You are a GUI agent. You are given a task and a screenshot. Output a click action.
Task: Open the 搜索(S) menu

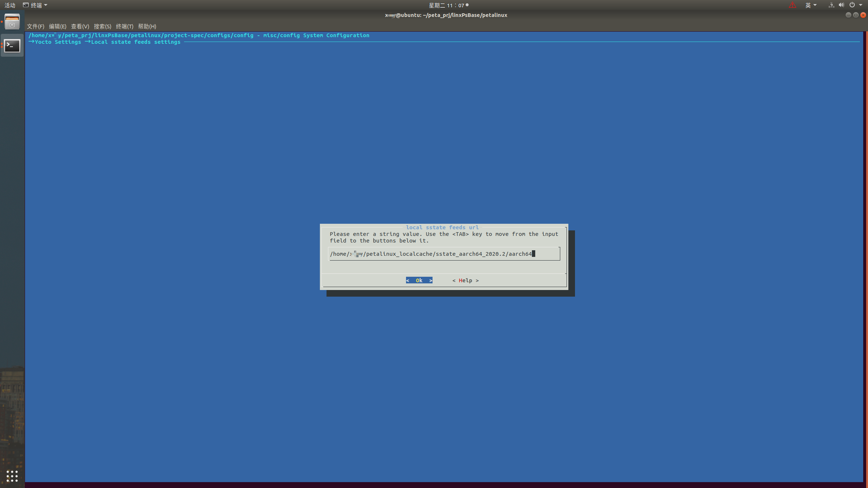102,26
